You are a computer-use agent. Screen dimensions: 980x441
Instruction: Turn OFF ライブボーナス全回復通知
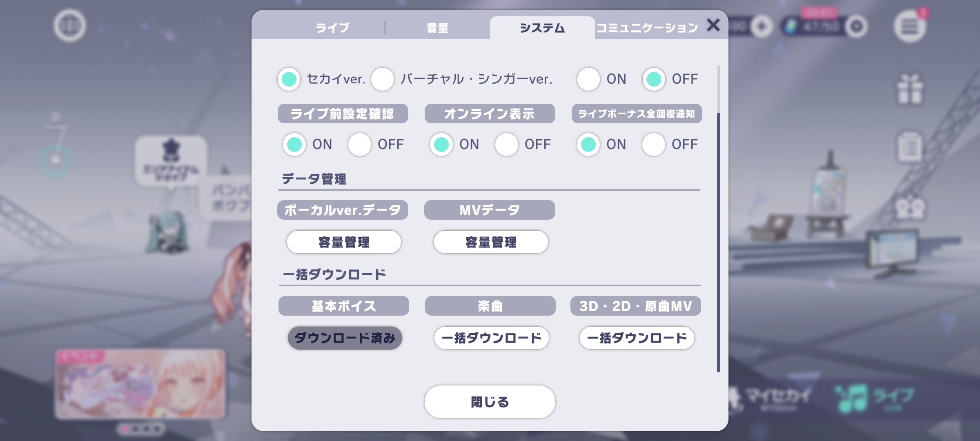[654, 144]
